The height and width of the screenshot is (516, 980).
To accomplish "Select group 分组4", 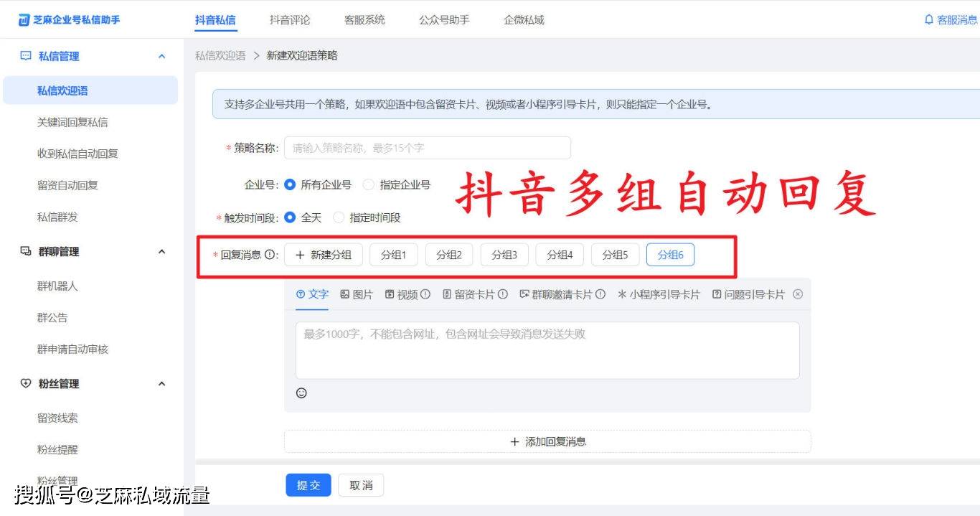I will [x=560, y=255].
